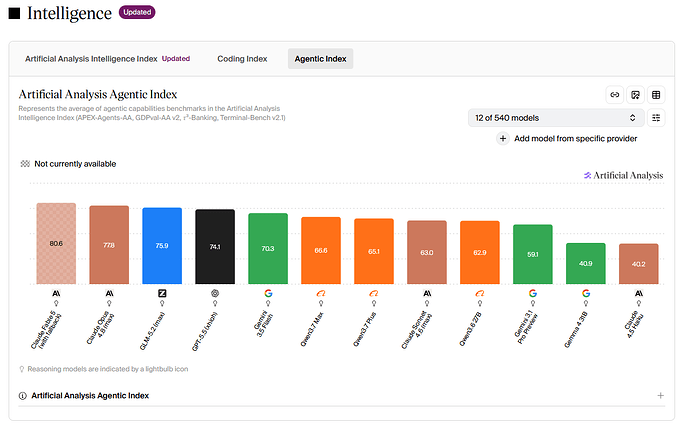Click the Google logo under Gemma 4 31B
This screenshot has height=423, width=690.
[586, 293]
